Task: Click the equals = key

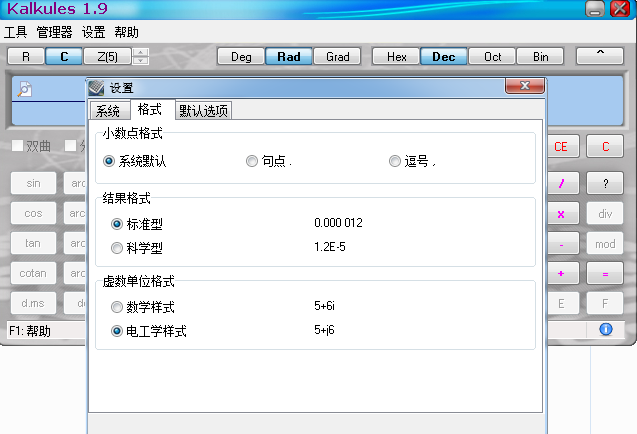Action: (605, 273)
